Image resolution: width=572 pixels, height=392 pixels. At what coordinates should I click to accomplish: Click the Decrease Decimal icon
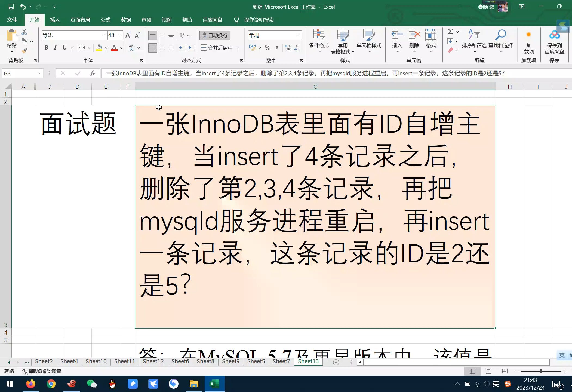click(297, 48)
